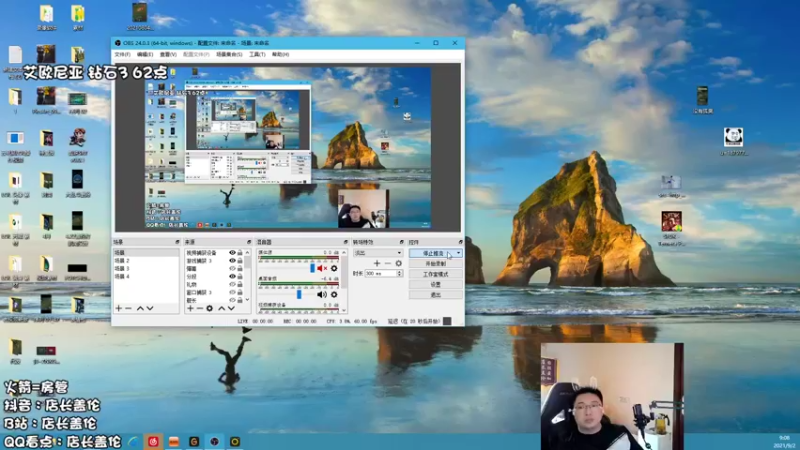The width and height of the screenshot is (800, 450).
Task: Open the 编辑(E) menu
Action: pos(145,54)
